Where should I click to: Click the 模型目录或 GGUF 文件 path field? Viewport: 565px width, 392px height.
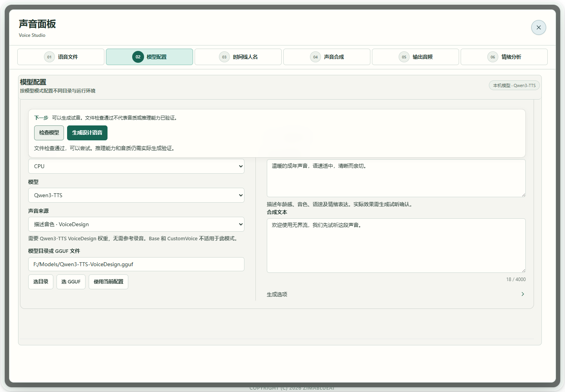[136, 264]
